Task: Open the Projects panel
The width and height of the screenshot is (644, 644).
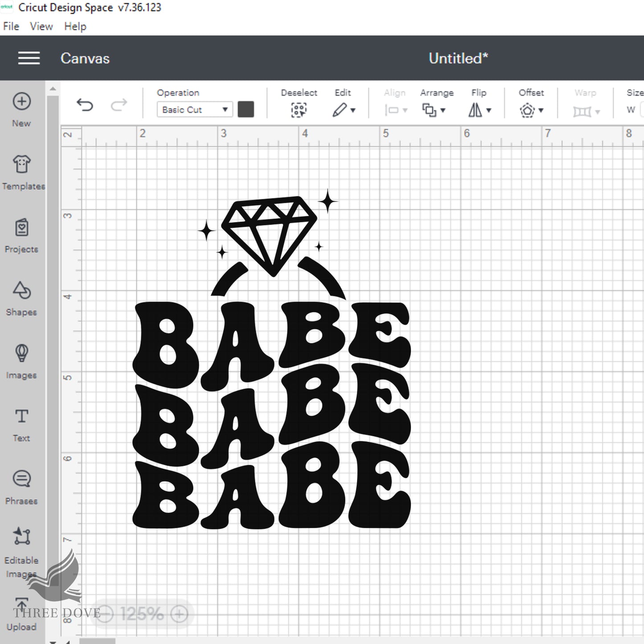Action: (x=21, y=236)
